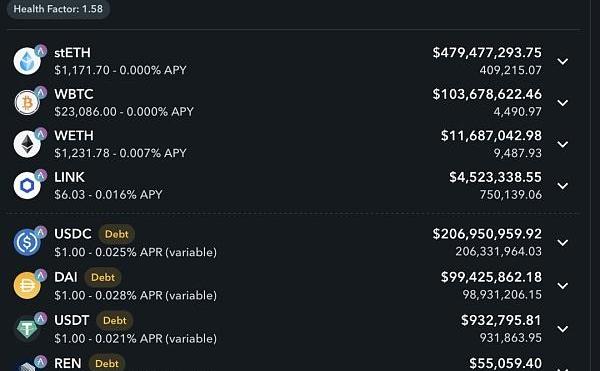This screenshot has height=371, width=600.
Task: Click the Debt badge next to DAI
Action: coord(103,277)
